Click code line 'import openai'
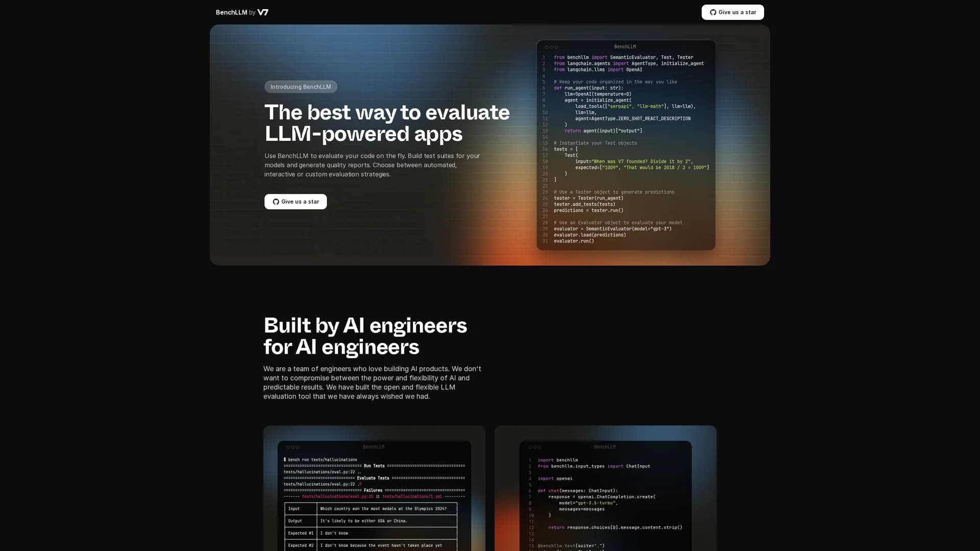Image resolution: width=980 pixels, height=551 pixels. click(555, 479)
